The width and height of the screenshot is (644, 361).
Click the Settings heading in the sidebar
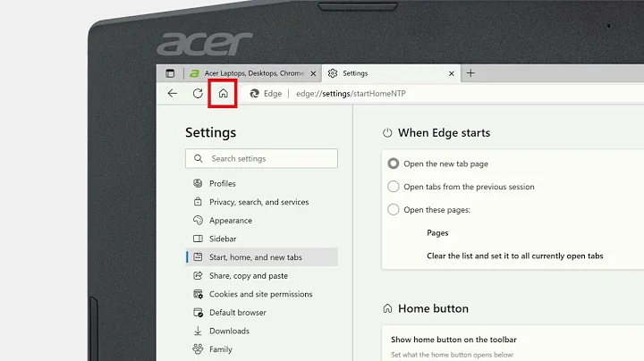pos(211,132)
